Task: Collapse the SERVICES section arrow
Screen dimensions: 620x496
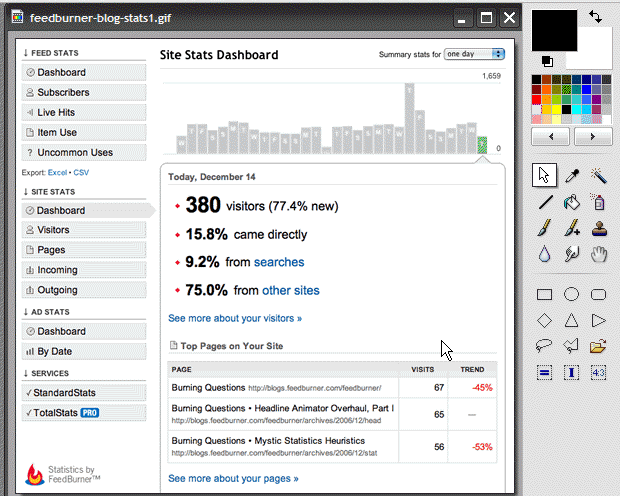Action: point(26,373)
